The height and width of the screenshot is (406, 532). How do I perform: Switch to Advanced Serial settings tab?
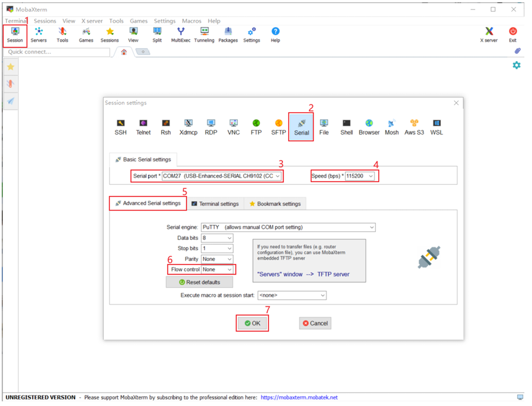pos(148,204)
